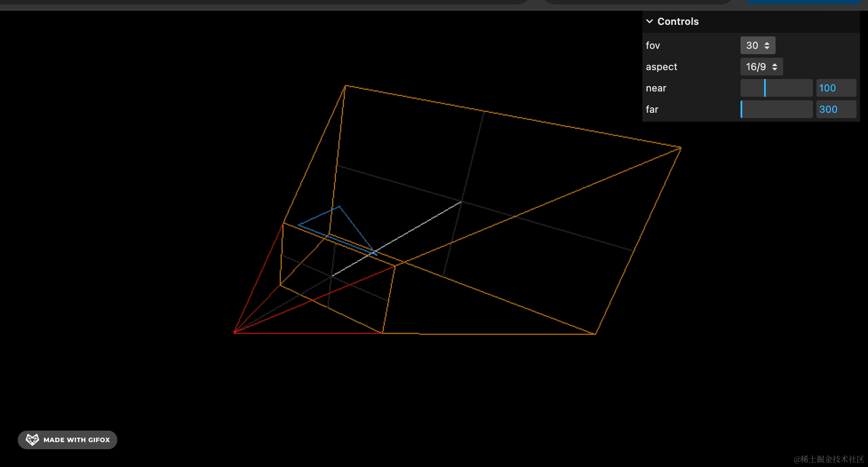868x467 pixels.
Task: Click the aspect label
Action: (x=661, y=67)
